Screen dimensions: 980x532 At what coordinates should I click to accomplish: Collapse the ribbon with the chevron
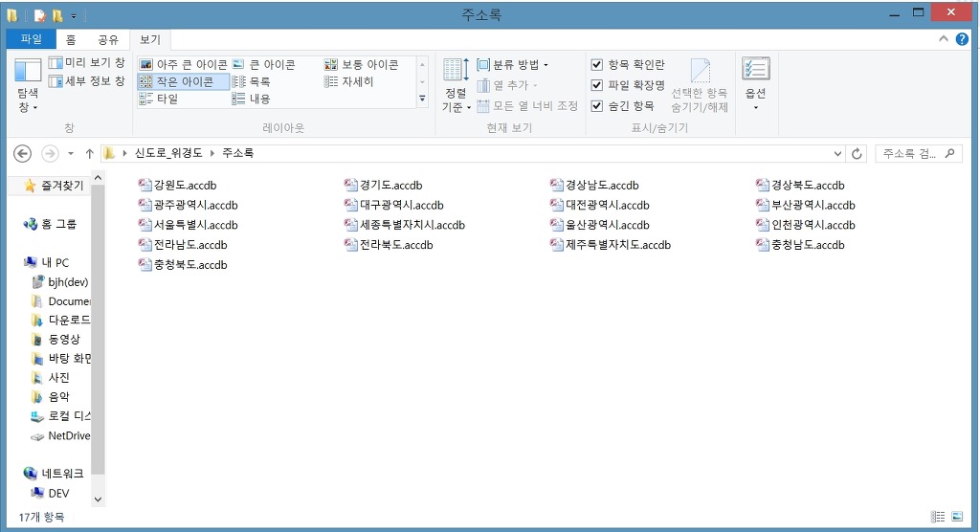click(943, 39)
